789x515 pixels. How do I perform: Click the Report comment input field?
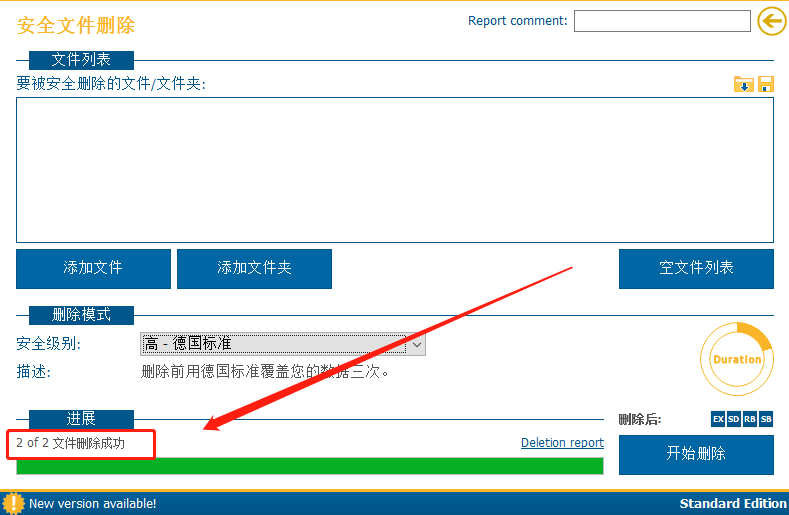tap(662, 21)
